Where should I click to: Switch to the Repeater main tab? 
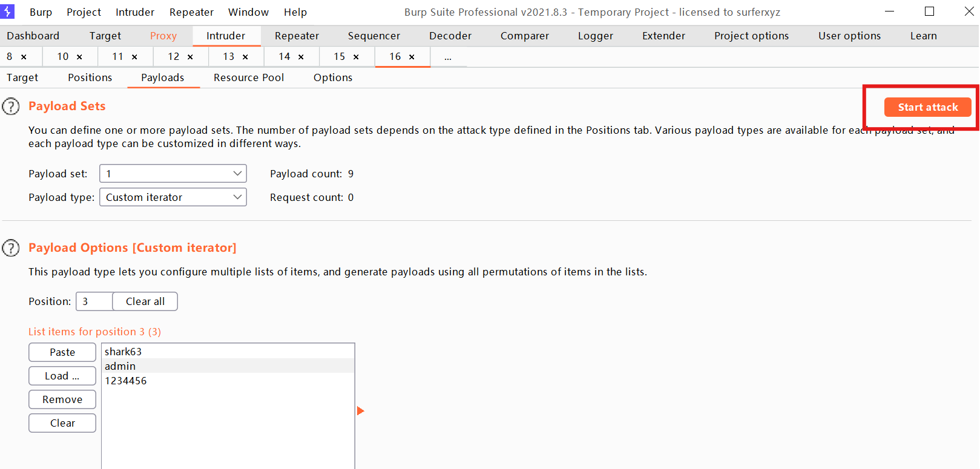[x=297, y=36]
